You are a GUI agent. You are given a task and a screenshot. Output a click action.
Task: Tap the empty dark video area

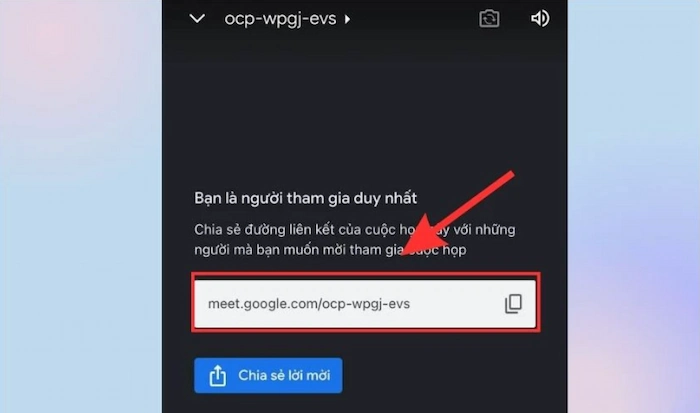(x=365, y=112)
